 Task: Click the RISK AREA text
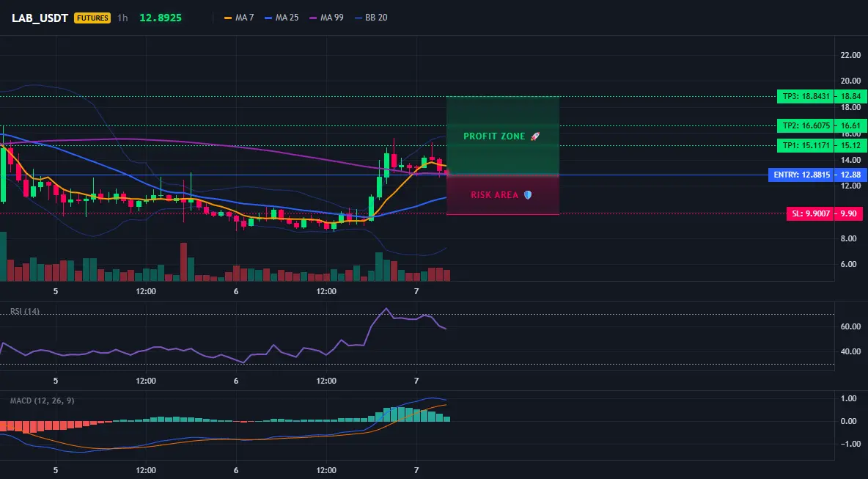tap(495, 195)
